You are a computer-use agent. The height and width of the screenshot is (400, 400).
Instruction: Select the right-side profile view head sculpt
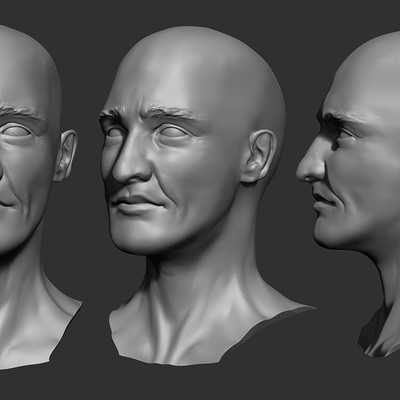[x=348, y=193]
